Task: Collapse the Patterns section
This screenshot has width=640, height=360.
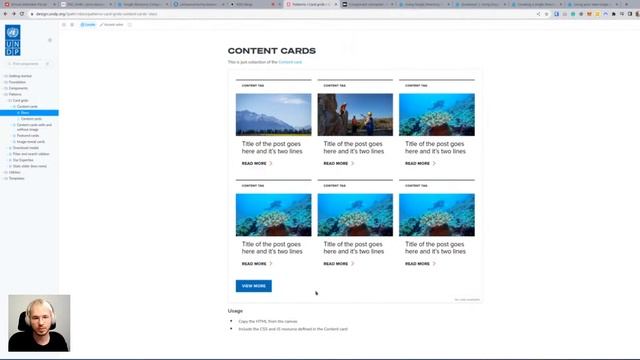Action: pos(15,94)
